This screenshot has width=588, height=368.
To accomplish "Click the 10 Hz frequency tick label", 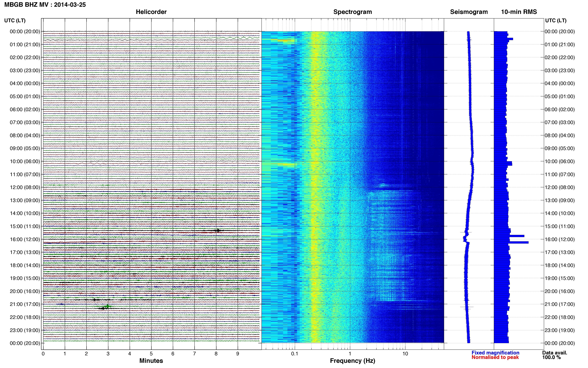I will tap(405, 354).
